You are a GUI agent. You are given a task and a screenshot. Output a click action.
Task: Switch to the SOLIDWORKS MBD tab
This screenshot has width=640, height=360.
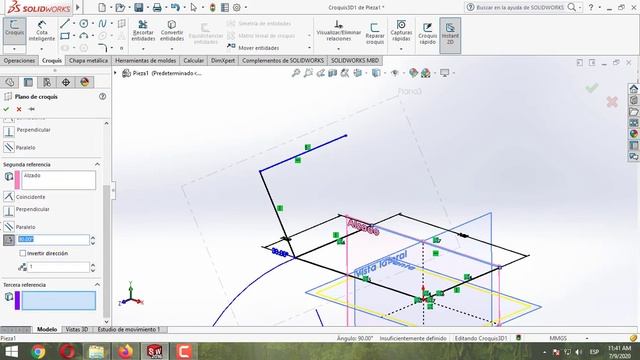pyautogui.click(x=355, y=60)
